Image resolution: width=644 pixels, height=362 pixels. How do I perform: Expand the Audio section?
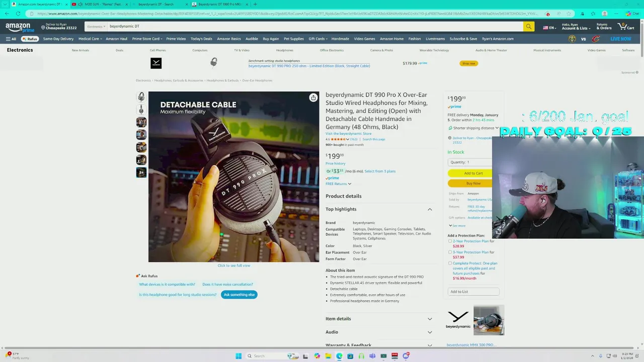(x=379, y=332)
